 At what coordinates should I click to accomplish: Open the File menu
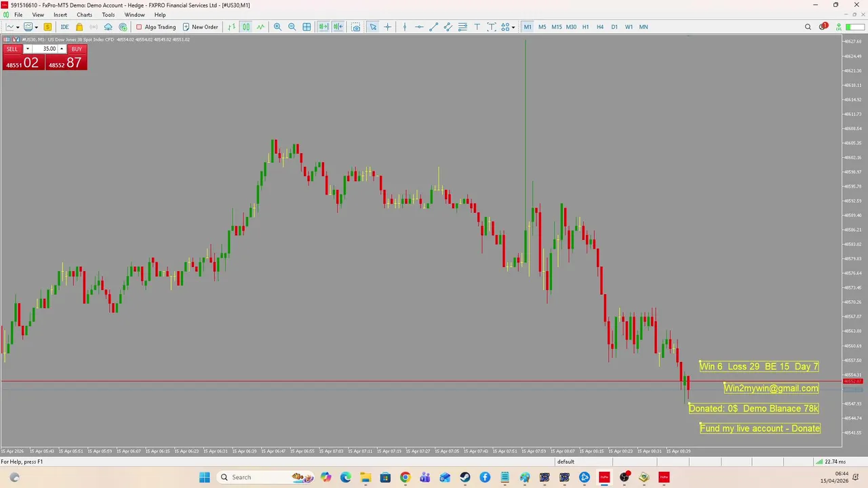(18, 15)
